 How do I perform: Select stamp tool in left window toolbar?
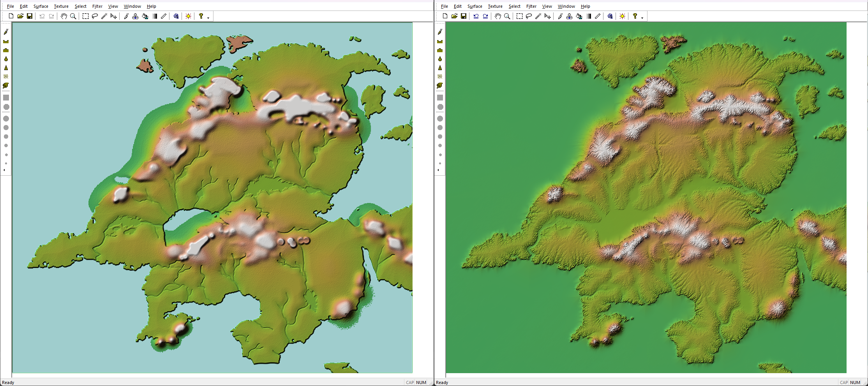click(136, 16)
